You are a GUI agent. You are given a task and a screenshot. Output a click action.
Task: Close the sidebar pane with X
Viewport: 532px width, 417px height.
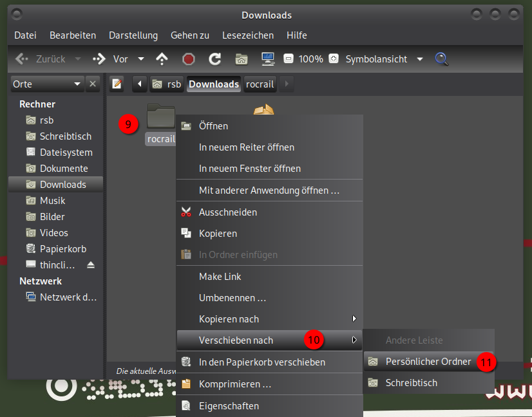[x=93, y=84]
